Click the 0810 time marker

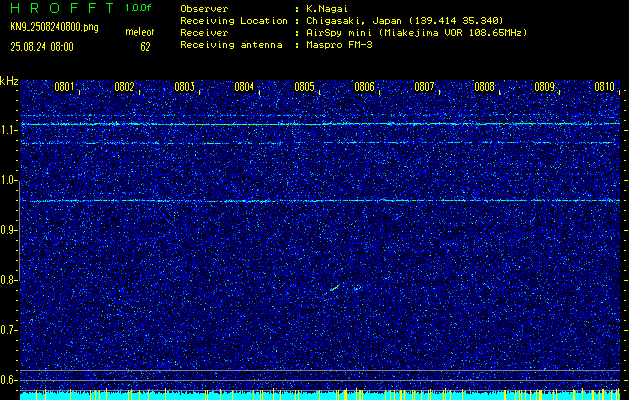[605, 87]
